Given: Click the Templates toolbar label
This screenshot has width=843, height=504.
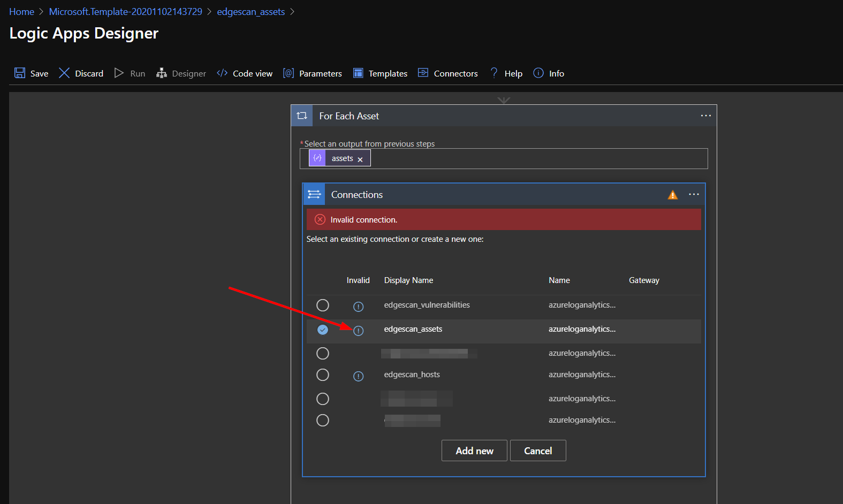Looking at the screenshot, I should (x=388, y=73).
